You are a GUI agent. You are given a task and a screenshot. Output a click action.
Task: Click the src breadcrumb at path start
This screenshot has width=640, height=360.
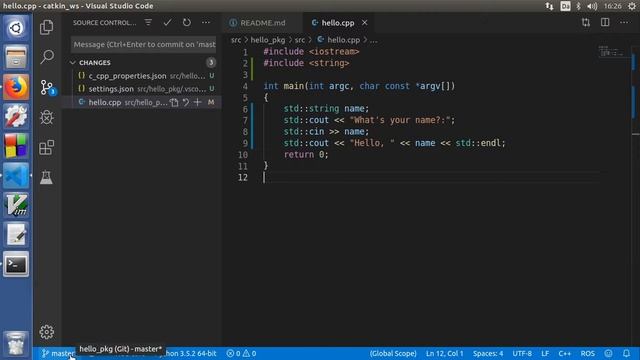236,40
